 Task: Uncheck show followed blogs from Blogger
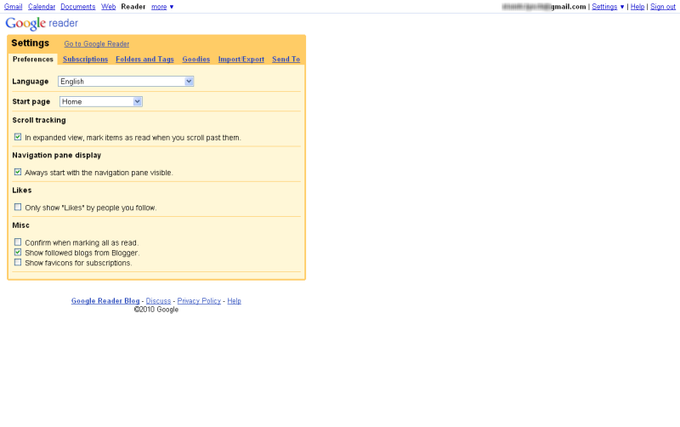(x=18, y=252)
